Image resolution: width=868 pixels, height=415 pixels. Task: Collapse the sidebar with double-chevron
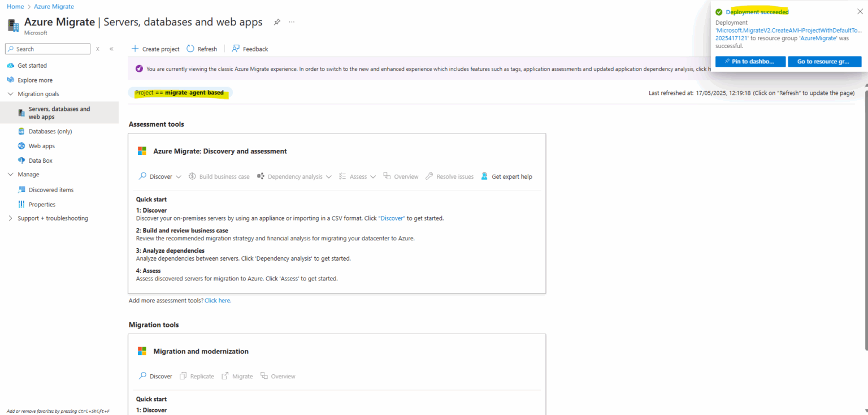(111, 49)
